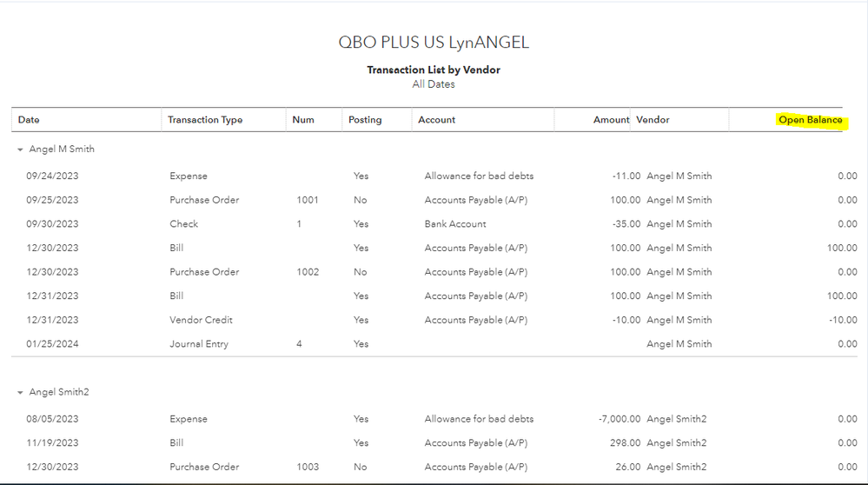Collapse the Angel M Smith vendor group
This screenshot has width=868, height=485.
(21, 149)
